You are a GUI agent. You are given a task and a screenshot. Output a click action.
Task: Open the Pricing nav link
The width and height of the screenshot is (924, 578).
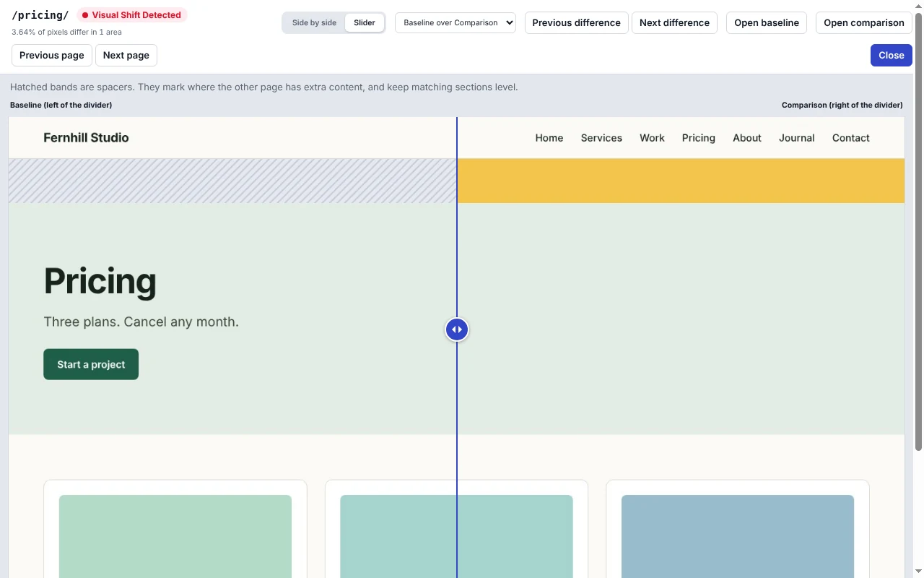point(699,138)
